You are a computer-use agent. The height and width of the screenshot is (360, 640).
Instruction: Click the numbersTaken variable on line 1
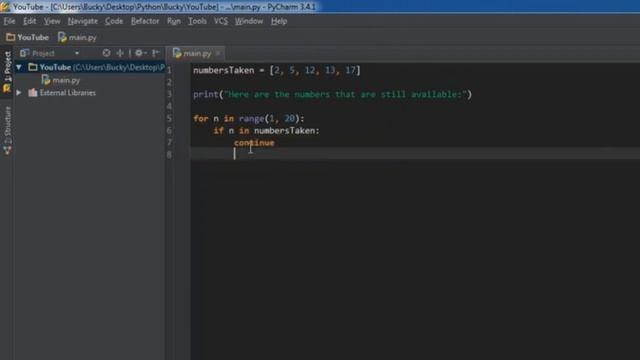click(224, 71)
